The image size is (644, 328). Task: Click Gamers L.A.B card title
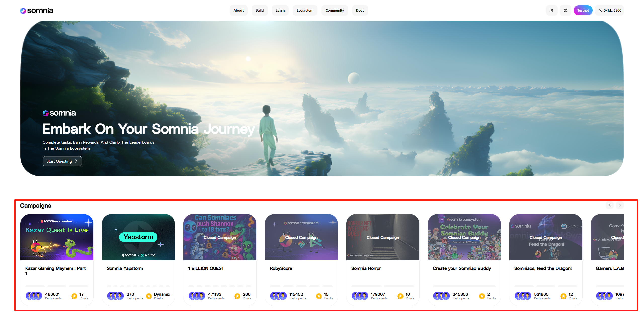click(610, 268)
